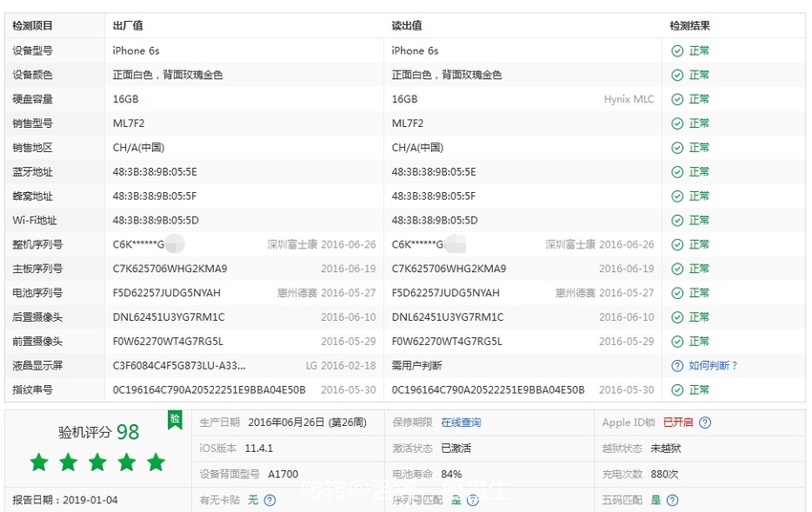This screenshot has height=512, width=812.
Task: Select read value CH/A(中国) in 销售地区 row
Action: [417, 147]
